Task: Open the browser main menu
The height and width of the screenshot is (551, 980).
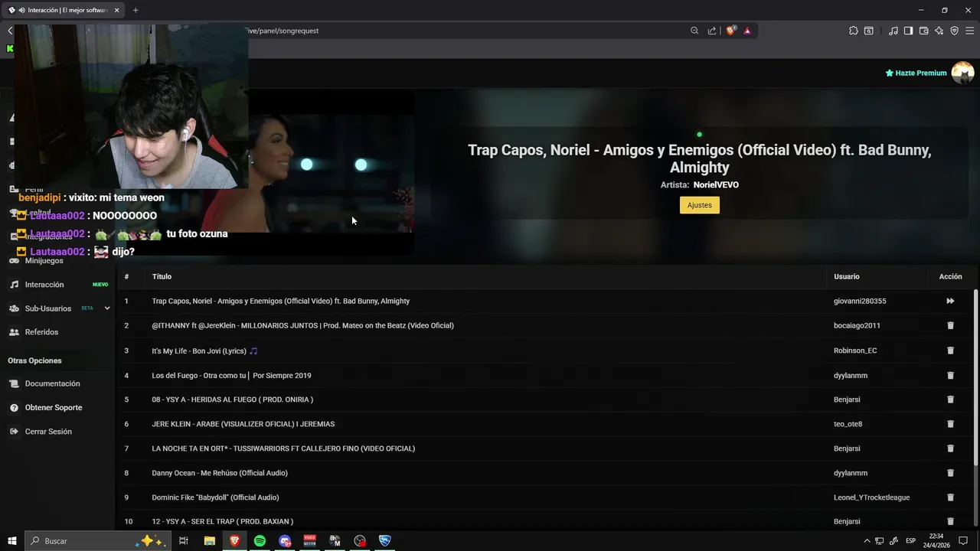Action: (970, 31)
